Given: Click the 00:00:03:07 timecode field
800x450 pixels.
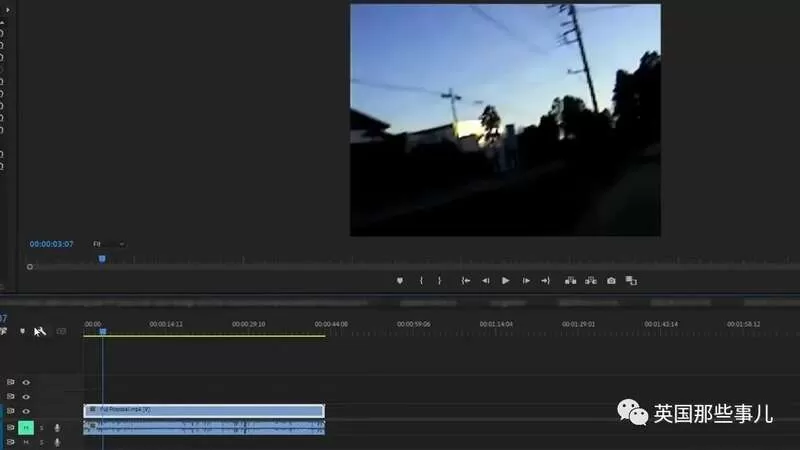Looking at the screenshot, I should 52,244.
